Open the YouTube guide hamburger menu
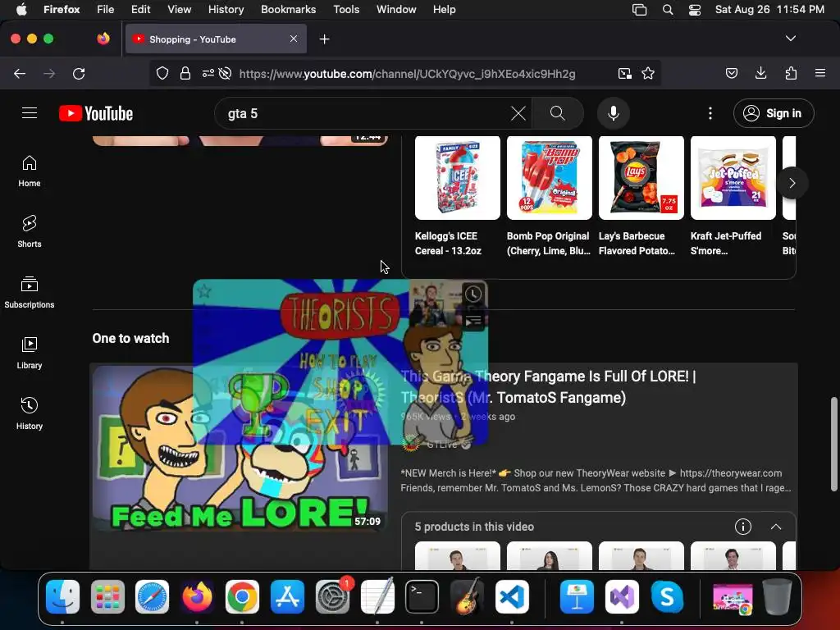 (30, 113)
